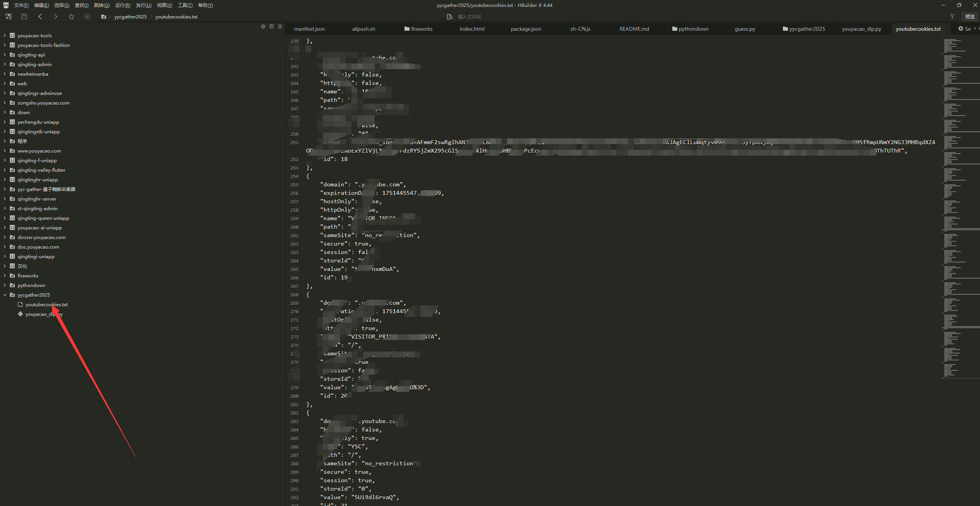Open the 文件 menu in menu bar
This screenshot has height=506, width=980.
[x=19, y=5]
